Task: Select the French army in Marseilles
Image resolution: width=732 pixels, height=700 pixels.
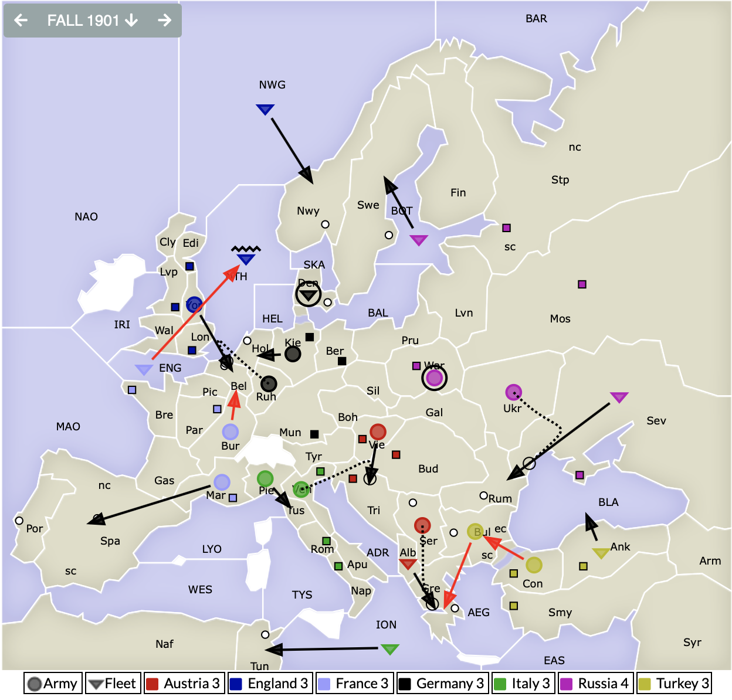Action: pos(222,482)
